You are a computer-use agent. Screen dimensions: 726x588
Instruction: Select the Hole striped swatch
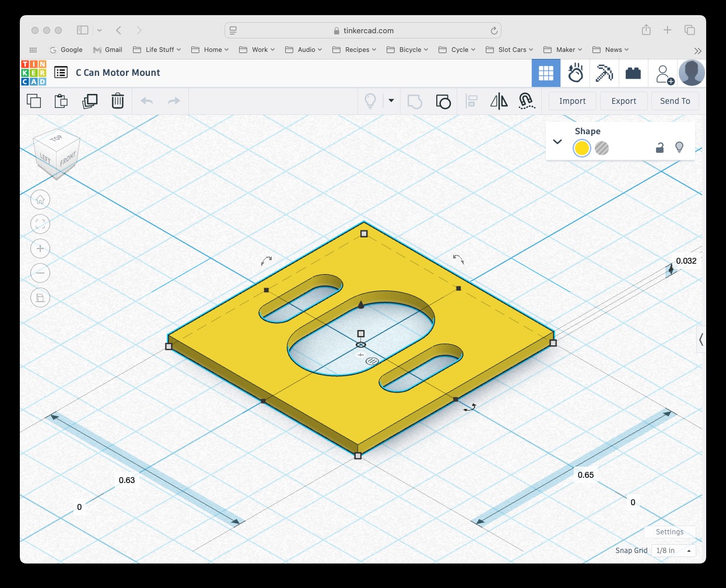tap(602, 148)
